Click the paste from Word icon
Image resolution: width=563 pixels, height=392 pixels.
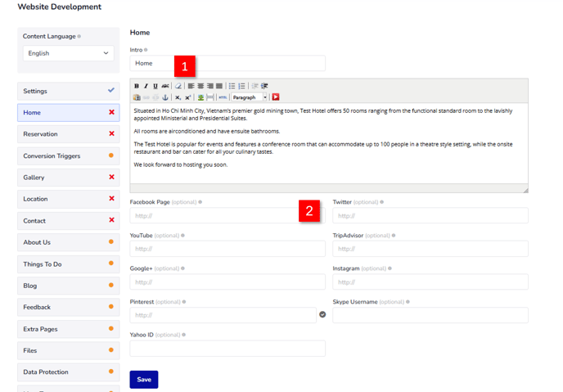(137, 97)
